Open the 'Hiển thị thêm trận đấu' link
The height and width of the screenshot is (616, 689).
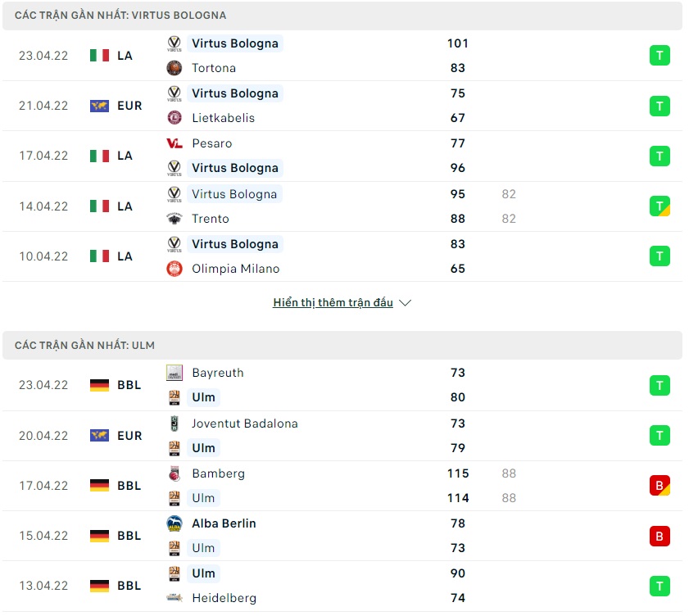point(333,303)
